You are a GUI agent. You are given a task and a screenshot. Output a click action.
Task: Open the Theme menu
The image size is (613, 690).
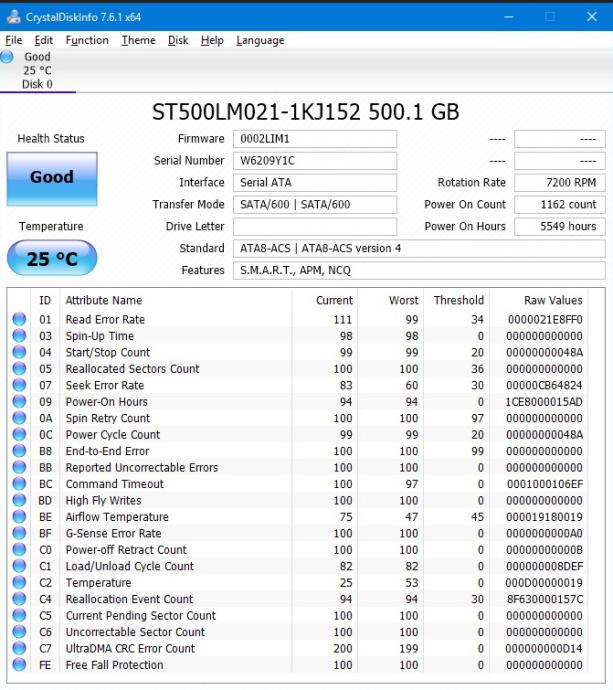point(139,40)
